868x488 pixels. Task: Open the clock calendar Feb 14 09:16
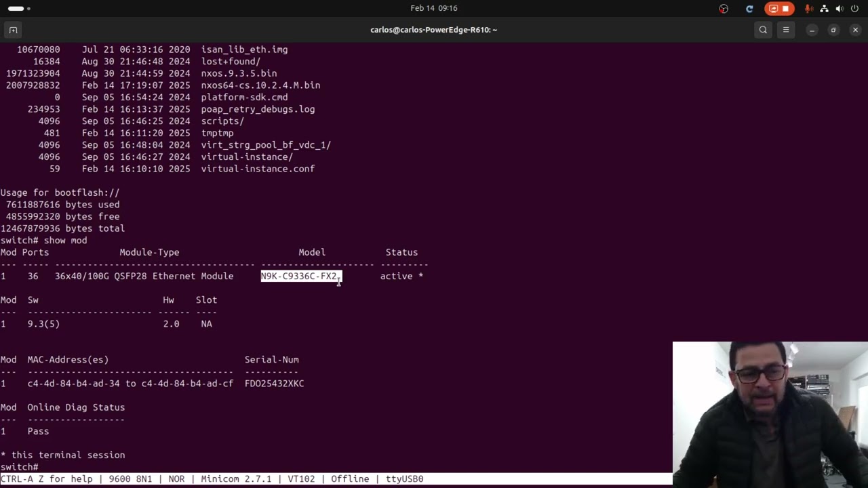click(x=434, y=8)
